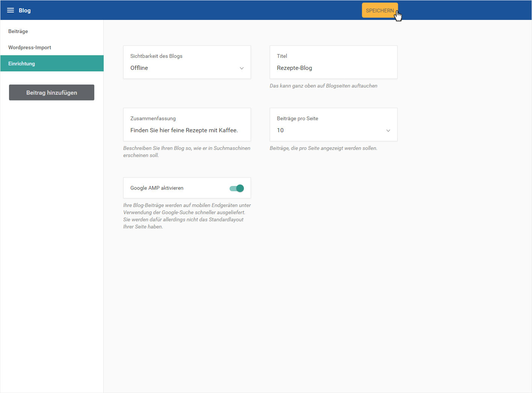Click the Google AMP aktivieren label

point(157,188)
